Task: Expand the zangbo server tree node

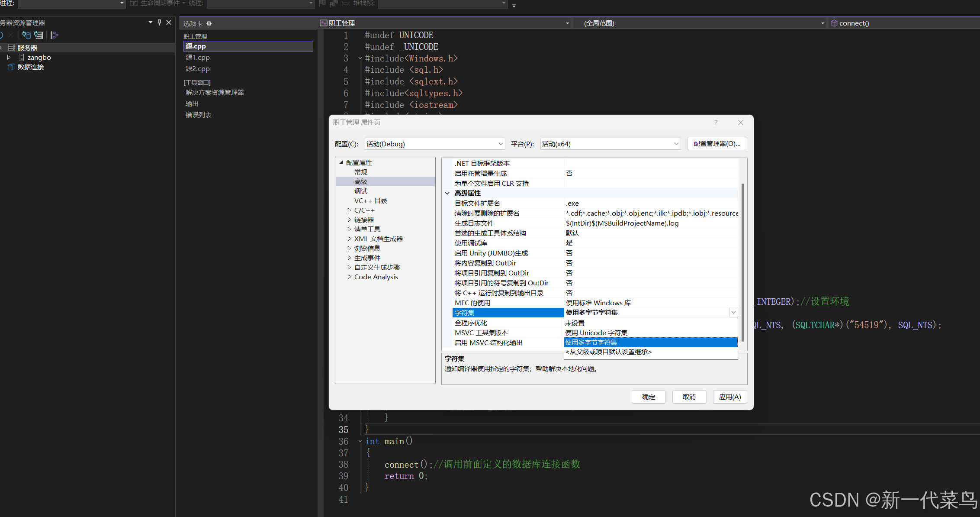Action: pyautogui.click(x=9, y=57)
